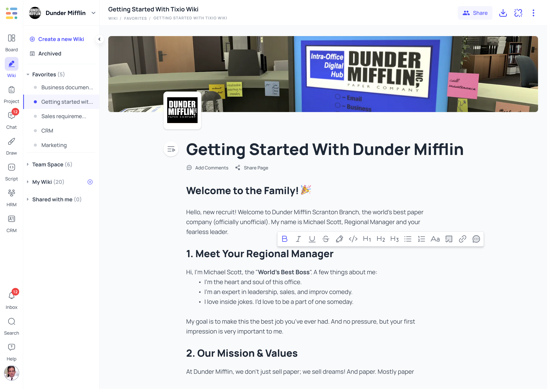Click Add Comments under the title
Image resolution: width=550 pixels, height=392 pixels.
pyautogui.click(x=207, y=168)
